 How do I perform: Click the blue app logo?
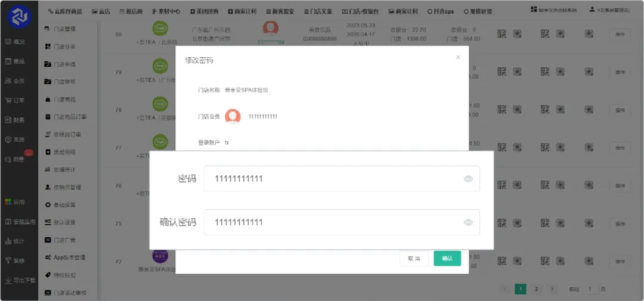[19, 17]
